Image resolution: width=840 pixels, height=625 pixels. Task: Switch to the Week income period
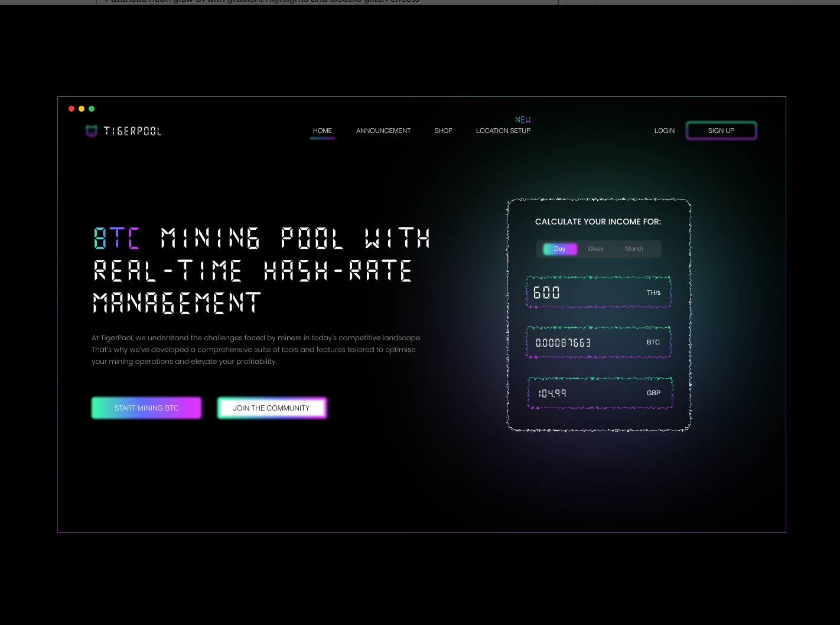[595, 249]
